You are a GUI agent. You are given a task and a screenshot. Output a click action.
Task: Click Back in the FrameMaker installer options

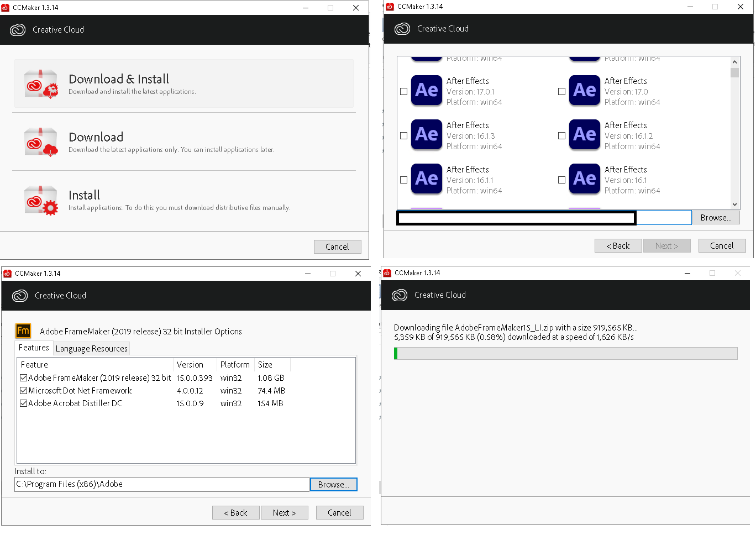(236, 513)
